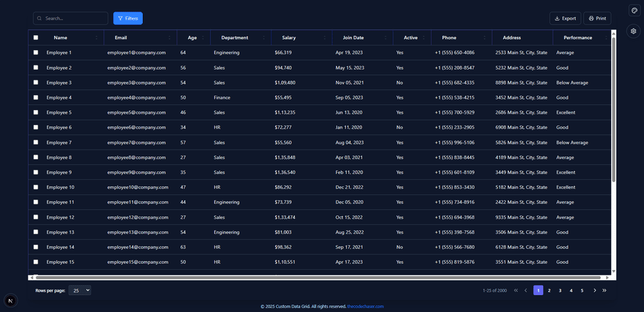Image resolution: width=644 pixels, height=312 pixels.
Task: Open thecodechaser.com footer link
Action: 365,307
